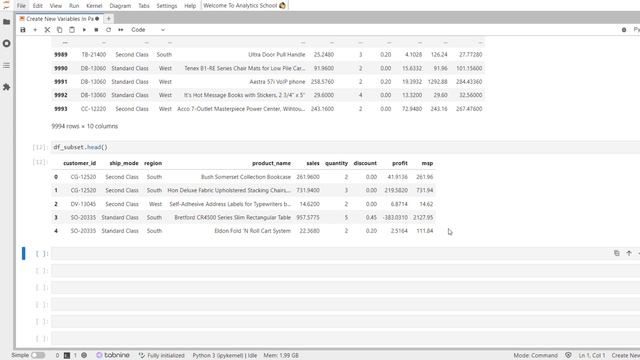Open the Settings menu

tap(167, 6)
